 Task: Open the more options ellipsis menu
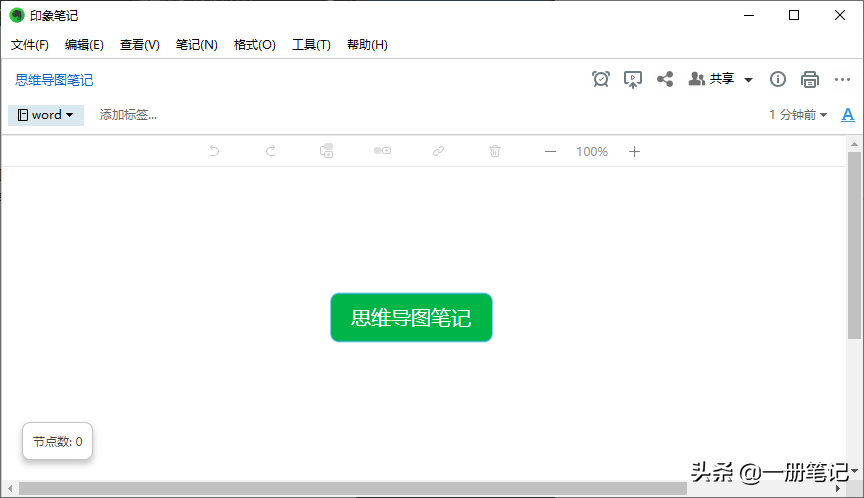coord(842,79)
